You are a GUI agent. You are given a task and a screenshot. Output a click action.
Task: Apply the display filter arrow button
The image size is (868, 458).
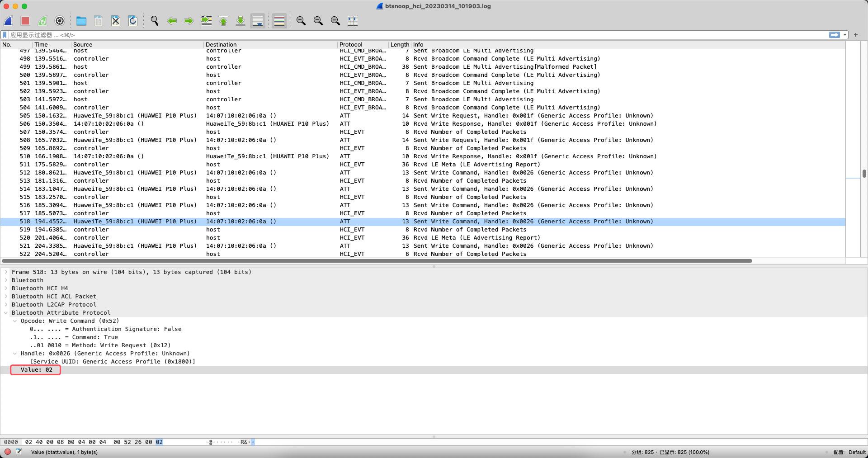click(x=835, y=35)
